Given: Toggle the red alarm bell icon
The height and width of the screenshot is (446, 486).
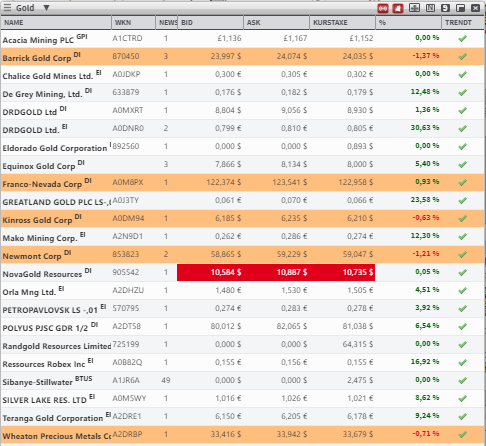Looking at the screenshot, I should (x=398, y=8).
